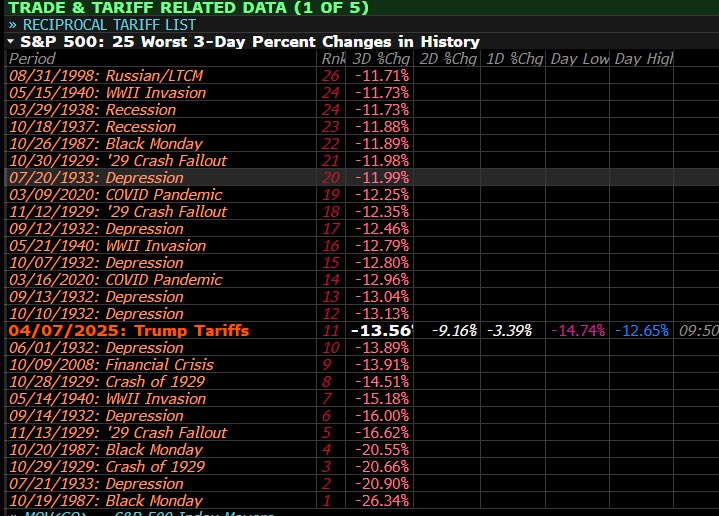Click the 09:50 timestamp cell
The width and height of the screenshot is (719, 516).
click(x=698, y=331)
